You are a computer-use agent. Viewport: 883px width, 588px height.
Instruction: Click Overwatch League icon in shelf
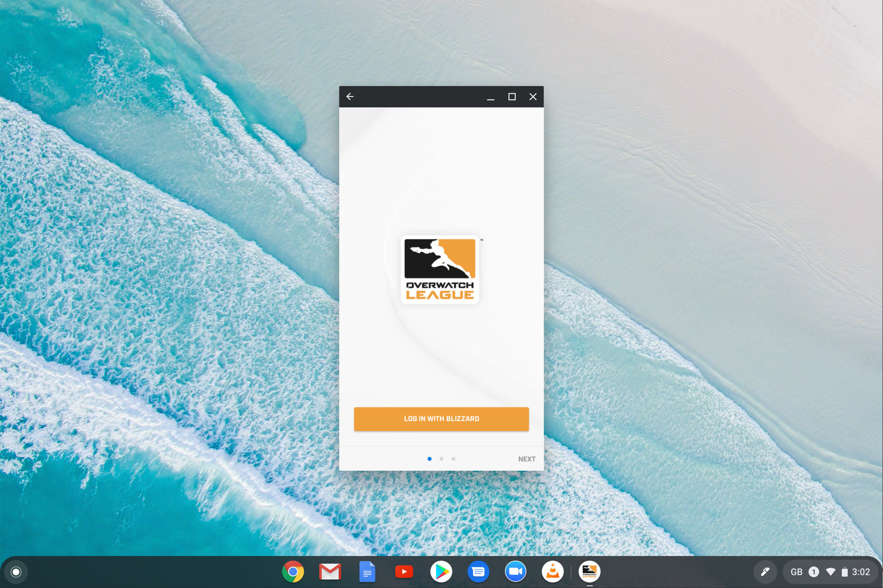590,572
